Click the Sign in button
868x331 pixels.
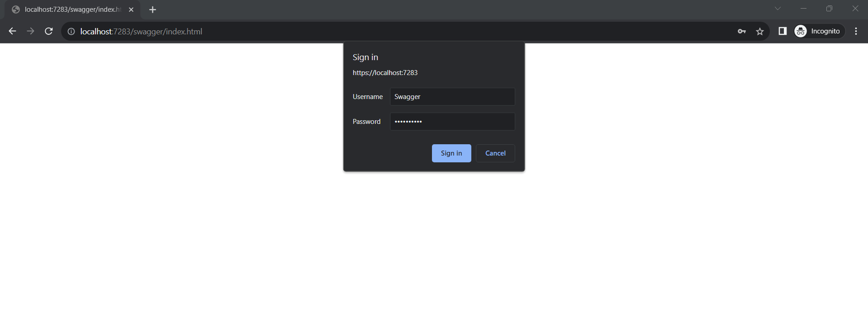[451, 153]
